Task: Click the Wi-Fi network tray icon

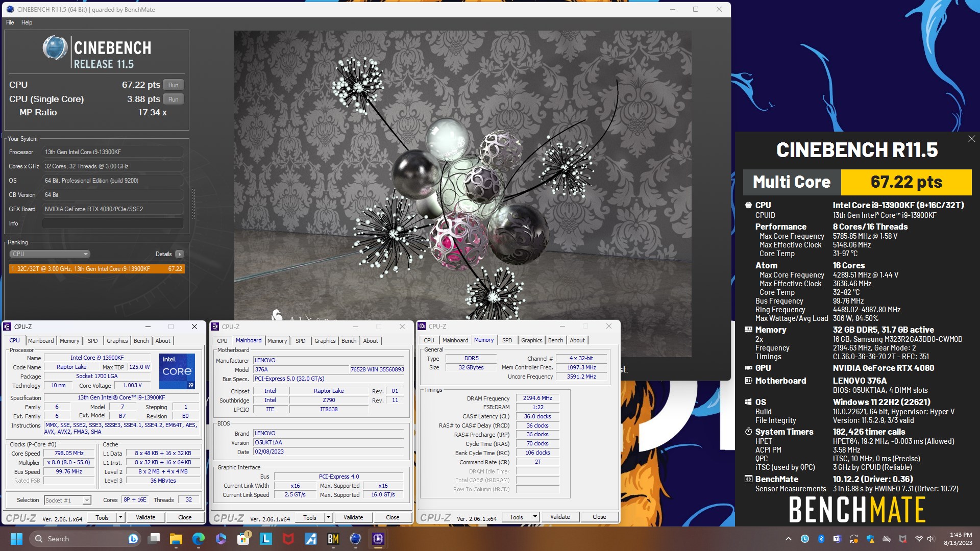Action: [x=919, y=539]
